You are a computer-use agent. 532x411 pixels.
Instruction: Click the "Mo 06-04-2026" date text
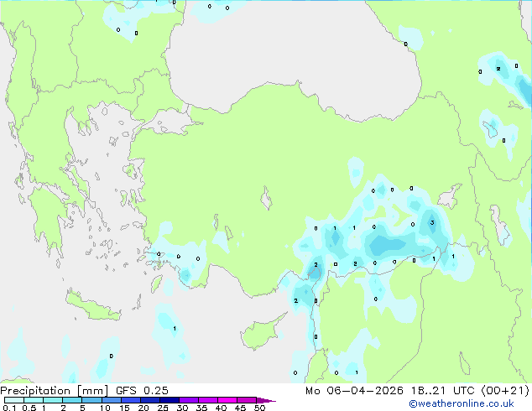point(354,391)
